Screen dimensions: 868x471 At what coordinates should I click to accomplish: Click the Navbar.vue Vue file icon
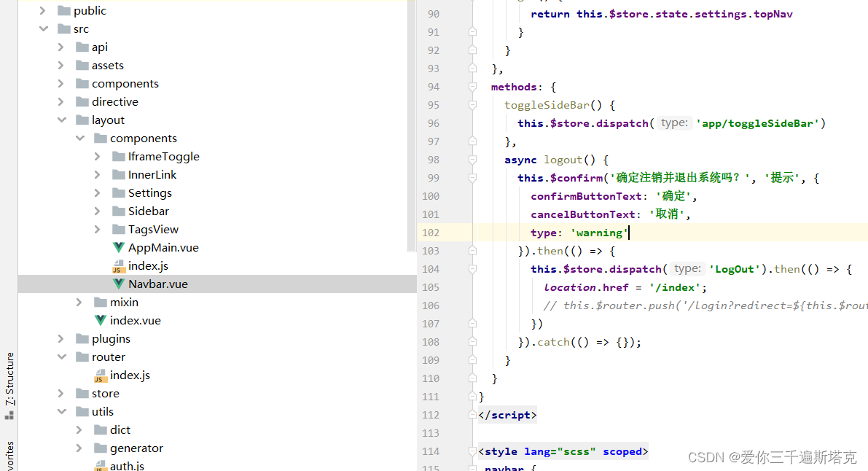pyautogui.click(x=119, y=284)
